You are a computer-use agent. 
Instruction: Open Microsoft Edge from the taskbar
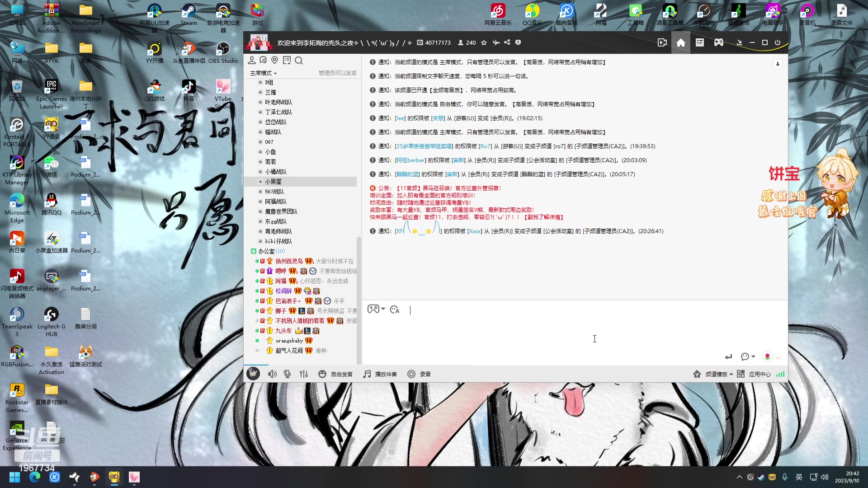(35, 477)
